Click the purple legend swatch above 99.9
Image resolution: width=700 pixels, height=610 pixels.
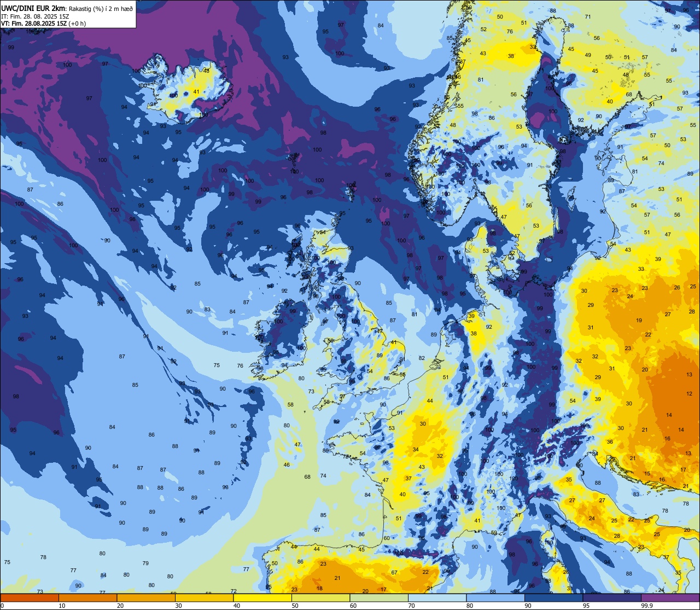[670, 597]
